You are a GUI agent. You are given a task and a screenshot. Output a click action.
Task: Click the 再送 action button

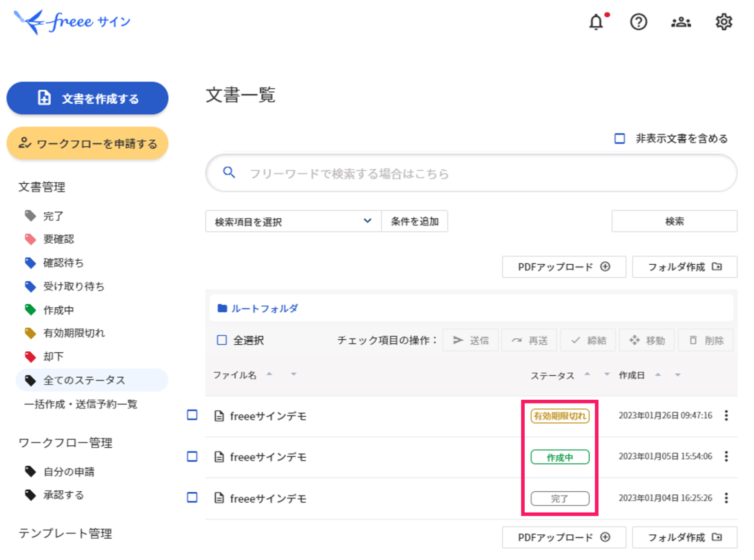tap(529, 340)
